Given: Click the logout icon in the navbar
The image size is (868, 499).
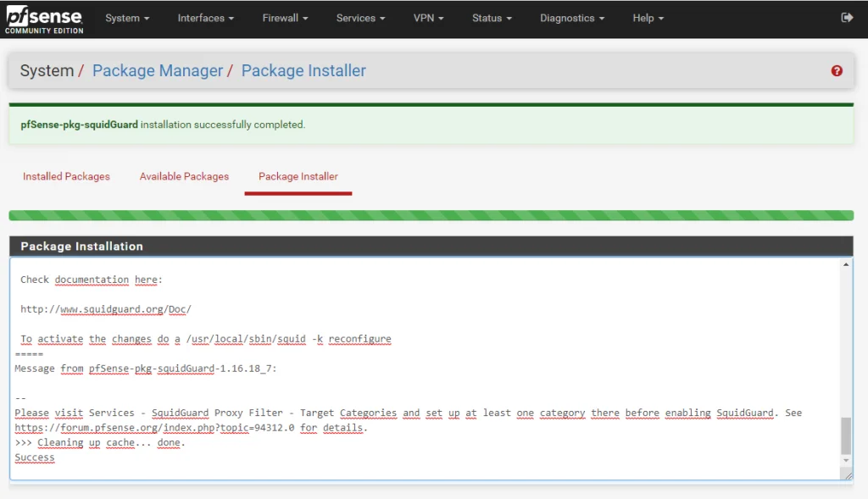Looking at the screenshot, I should 847,18.
